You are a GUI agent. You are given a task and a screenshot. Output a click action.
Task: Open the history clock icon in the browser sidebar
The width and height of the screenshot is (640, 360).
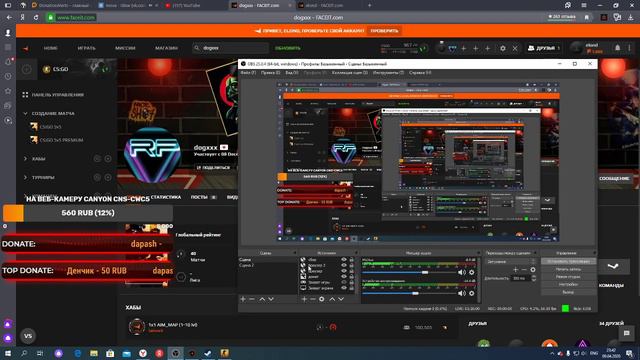8,76
